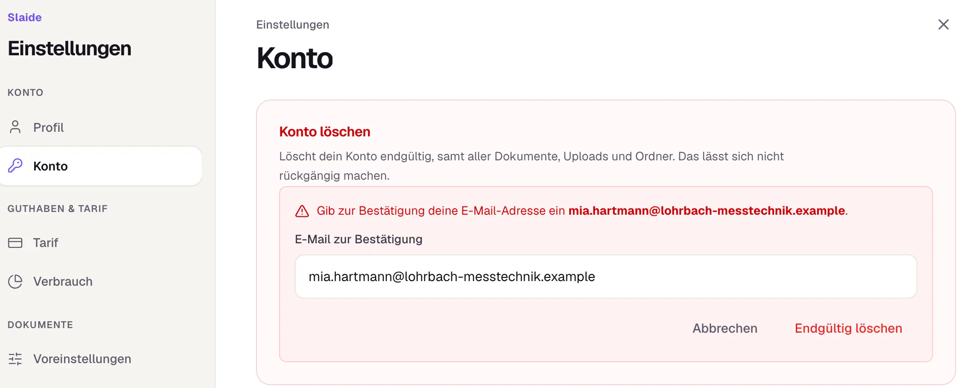Screen dimensions: 980x388
Task: Click the 'E-Mail zur Bestätigung' label
Action: pos(359,239)
